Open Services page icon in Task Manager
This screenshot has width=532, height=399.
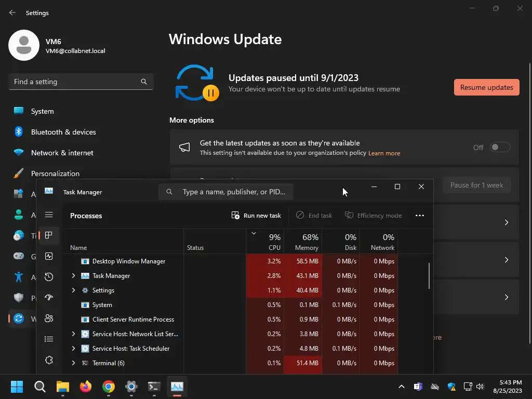point(49,360)
